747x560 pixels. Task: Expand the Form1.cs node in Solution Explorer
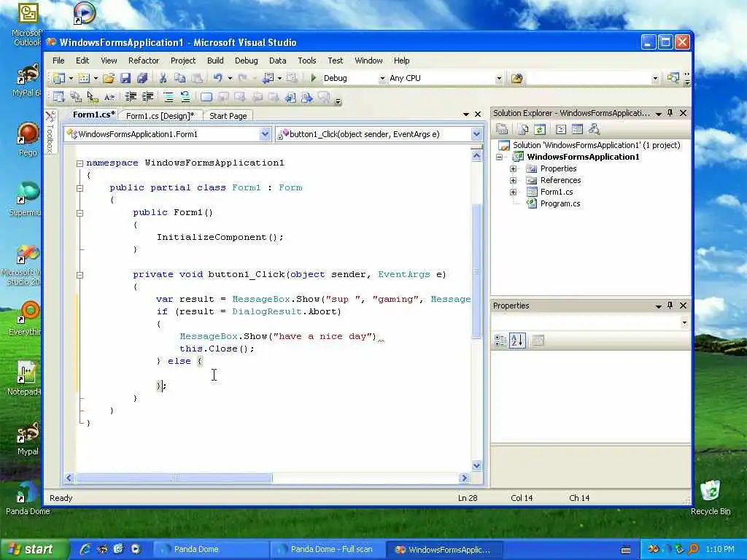coord(513,192)
